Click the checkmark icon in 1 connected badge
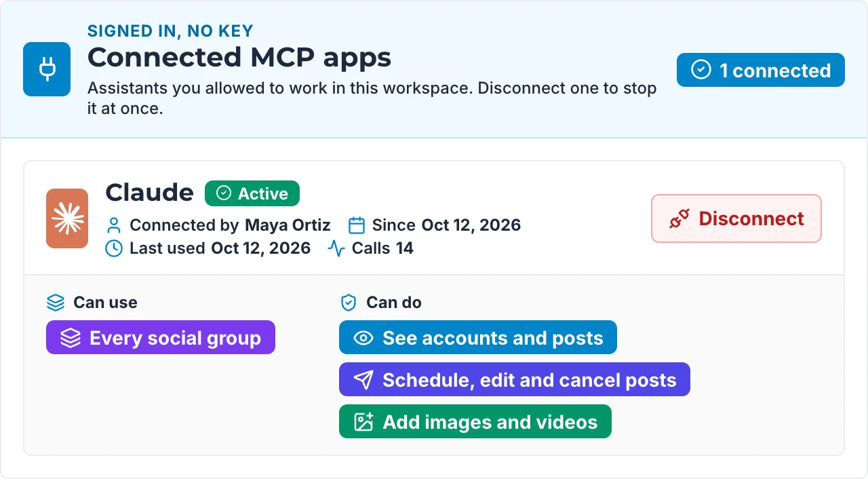 click(x=701, y=70)
